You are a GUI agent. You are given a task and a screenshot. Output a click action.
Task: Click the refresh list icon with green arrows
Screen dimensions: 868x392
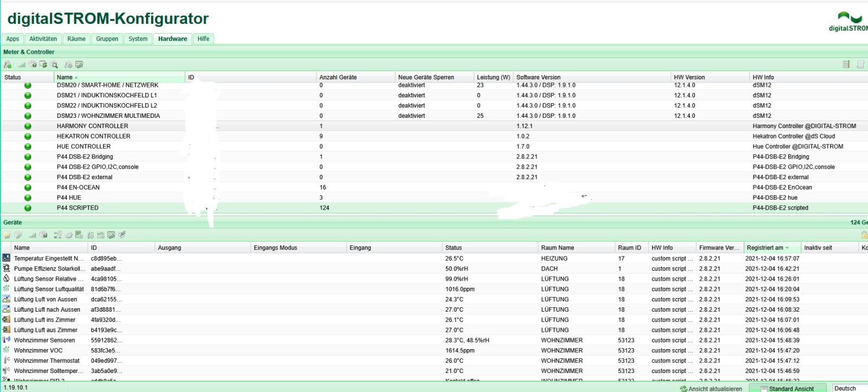click(43, 64)
